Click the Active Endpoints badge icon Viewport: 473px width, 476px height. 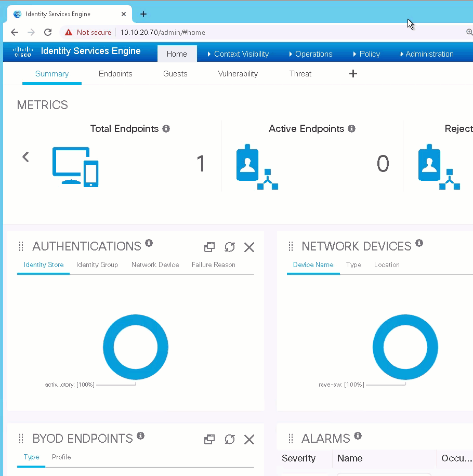click(x=257, y=167)
